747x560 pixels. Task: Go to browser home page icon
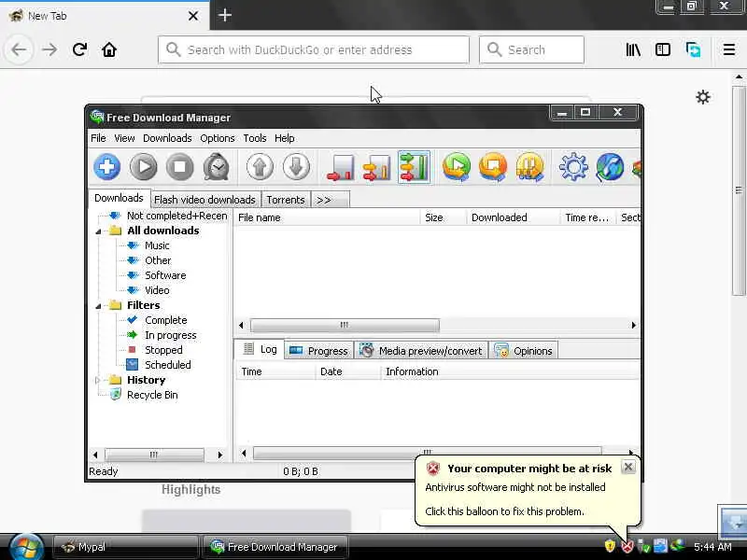109,49
